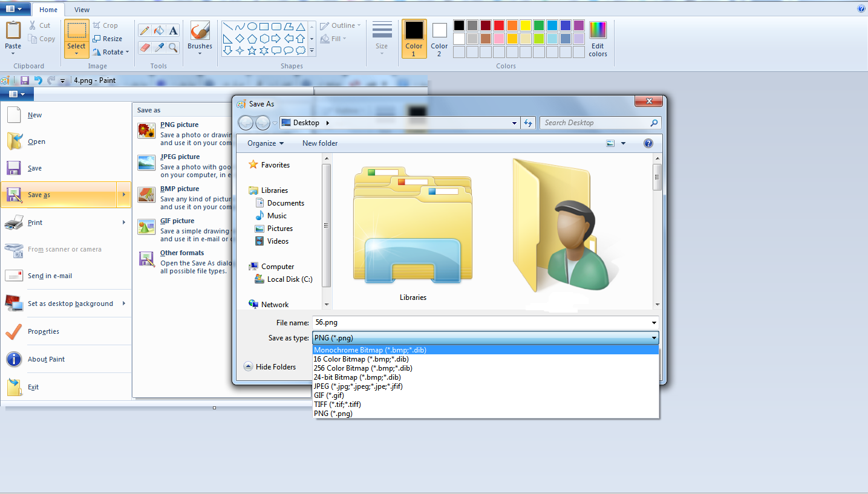Select the Color 1 button
Image resolution: width=868 pixels, height=494 pixels.
coord(414,39)
